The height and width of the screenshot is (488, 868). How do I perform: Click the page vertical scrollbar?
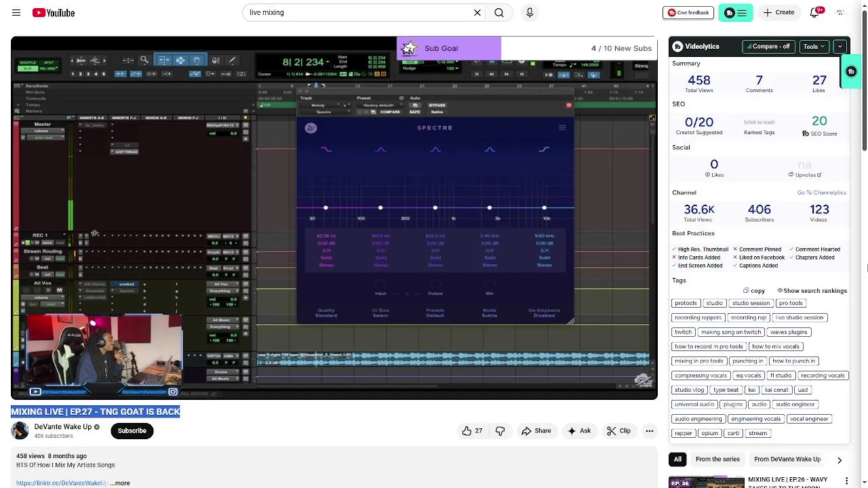(x=864, y=81)
